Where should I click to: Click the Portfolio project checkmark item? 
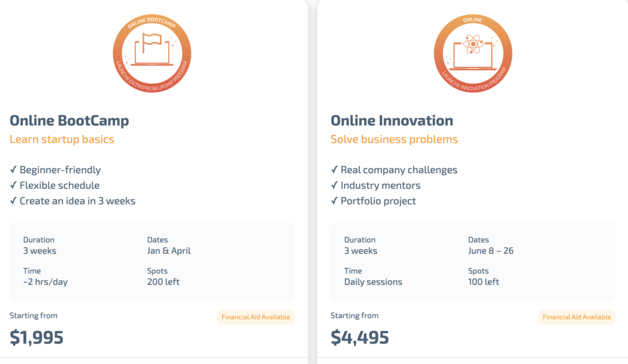373,201
